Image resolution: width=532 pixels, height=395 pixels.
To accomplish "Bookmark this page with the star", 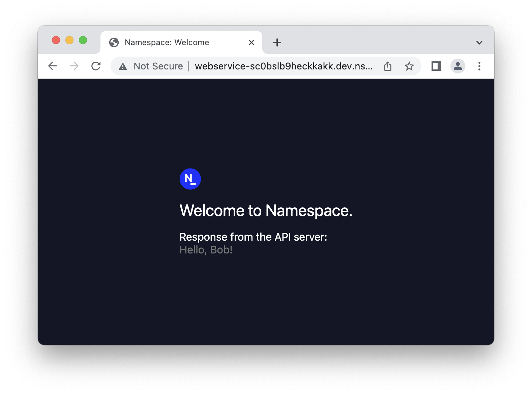I will (409, 66).
